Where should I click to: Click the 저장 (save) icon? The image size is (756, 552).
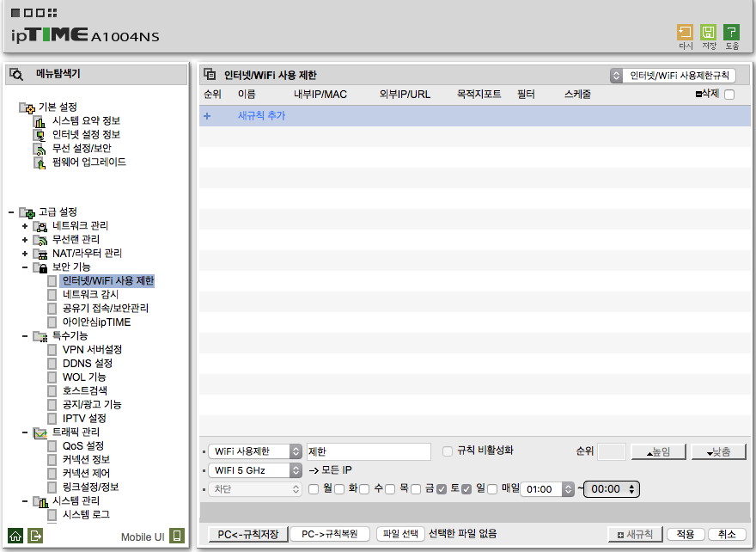point(708,33)
